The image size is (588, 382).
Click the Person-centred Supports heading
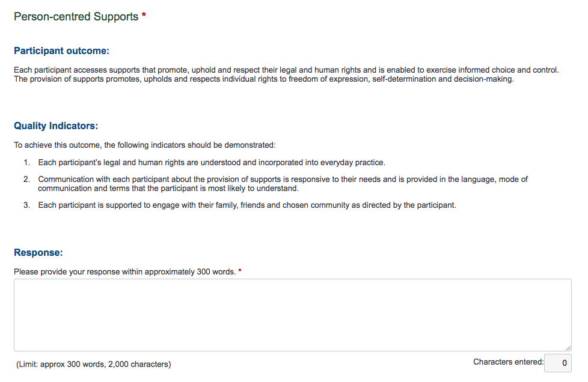(76, 16)
